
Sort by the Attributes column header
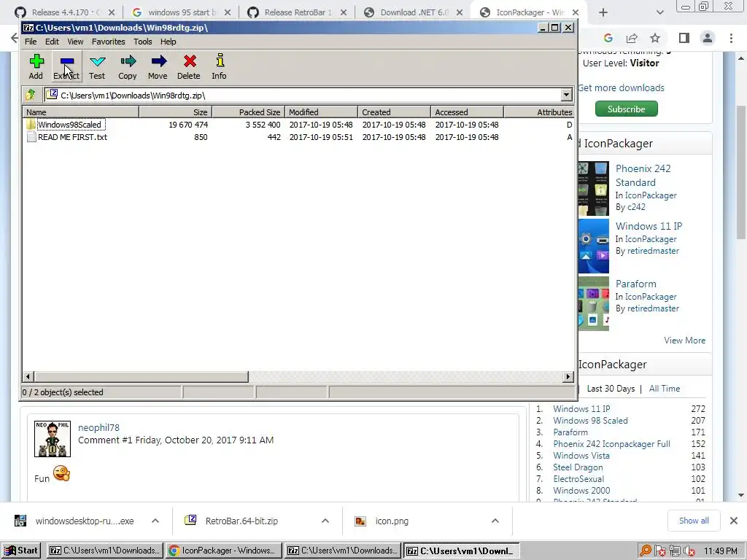coord(539,112)
